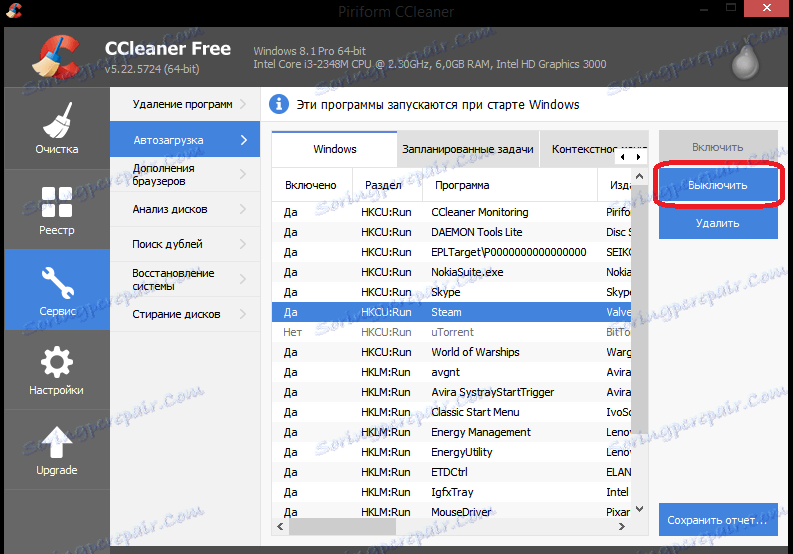
Task: Select the Energy Management row
Action: click(452, 432)
